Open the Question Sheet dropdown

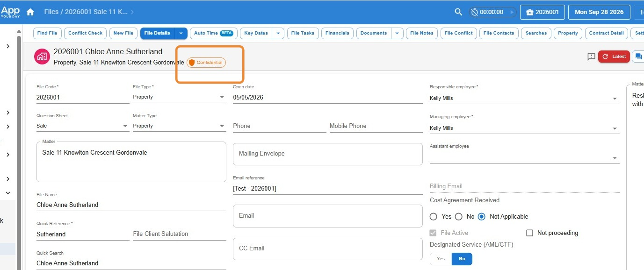(x=83, y=126)
